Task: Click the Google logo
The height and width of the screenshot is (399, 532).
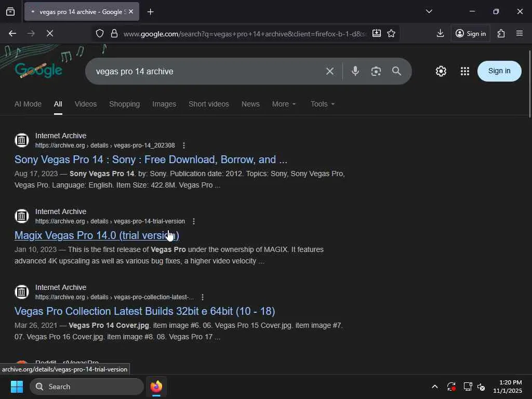Action: (x=38, y=70)
